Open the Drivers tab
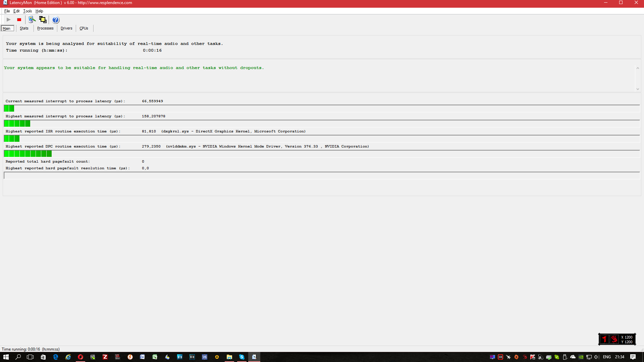 [x=66, y=28]
